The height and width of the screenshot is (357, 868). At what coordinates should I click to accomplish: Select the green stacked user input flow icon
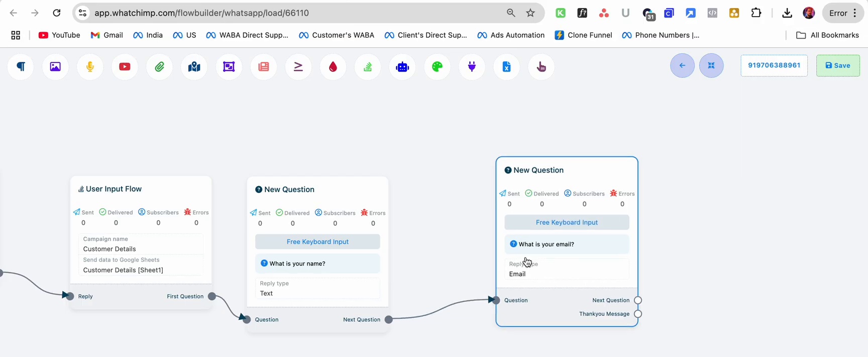pyautogui.click(x=368, y=67)
